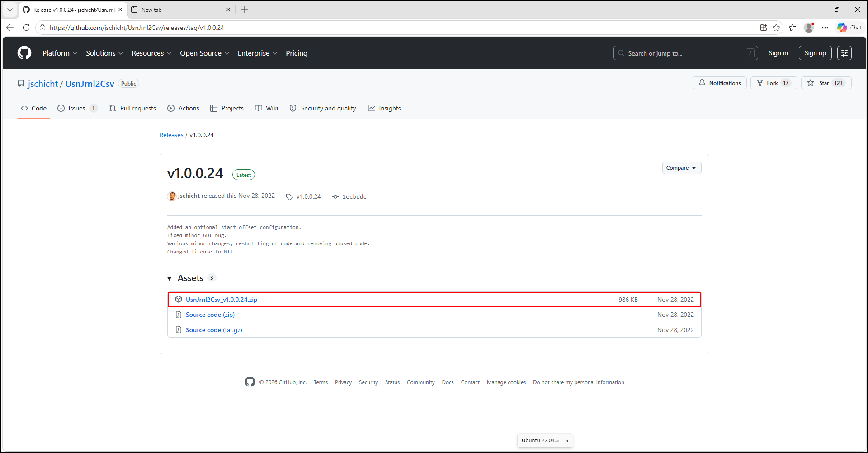The height and width of the screenshot is (453, 868).
Task: Open the footer Manage cookies link
Action: (x=506, y=382)
